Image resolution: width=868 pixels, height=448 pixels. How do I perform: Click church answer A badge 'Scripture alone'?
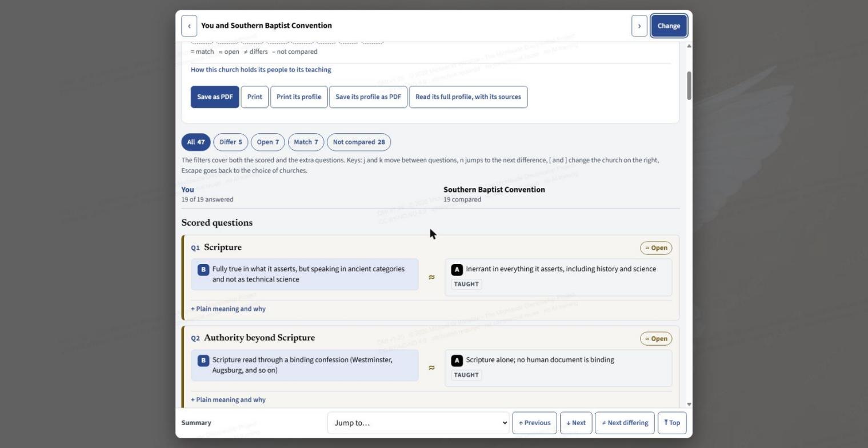coord(457,361)
